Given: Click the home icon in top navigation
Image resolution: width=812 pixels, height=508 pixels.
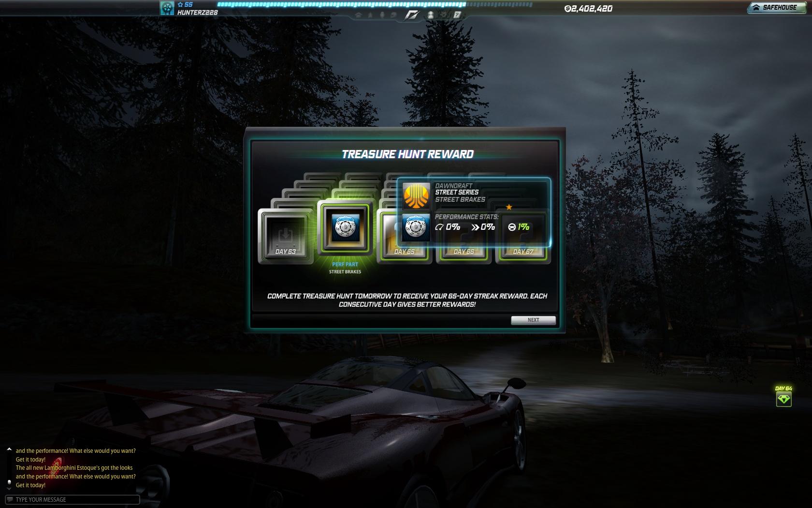Looking at the screenshot, I should click(x=359, y=15).
